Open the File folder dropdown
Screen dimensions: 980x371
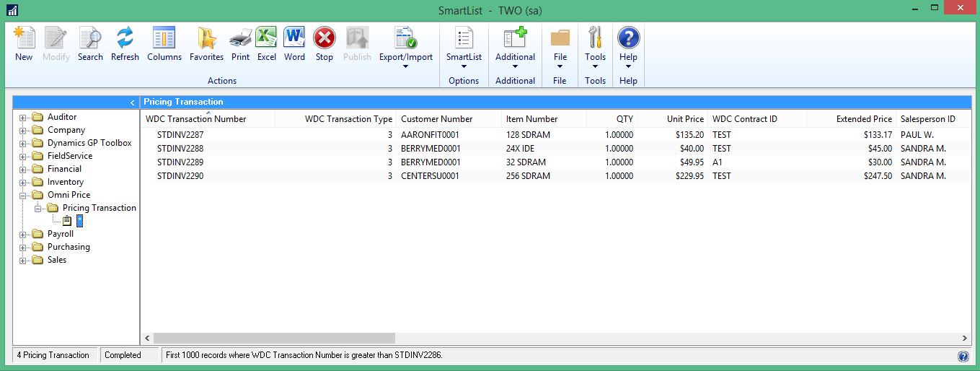560,48
